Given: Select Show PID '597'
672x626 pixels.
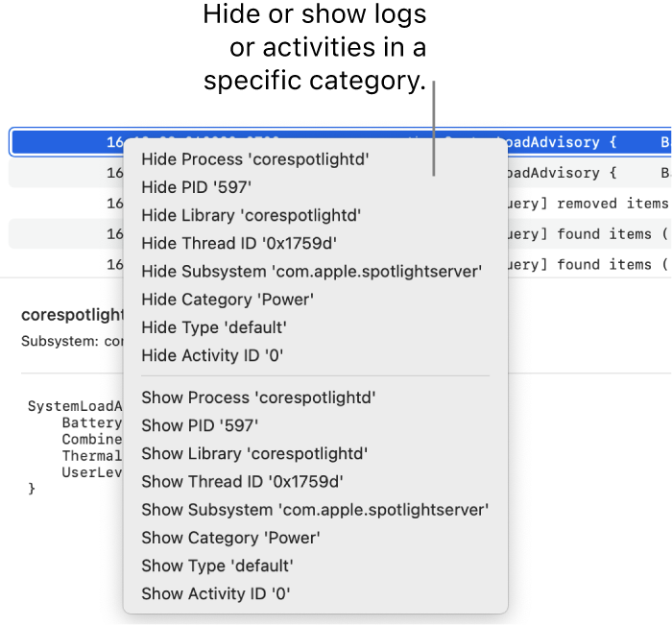Looking at the screenshot, I should (315, 425).
